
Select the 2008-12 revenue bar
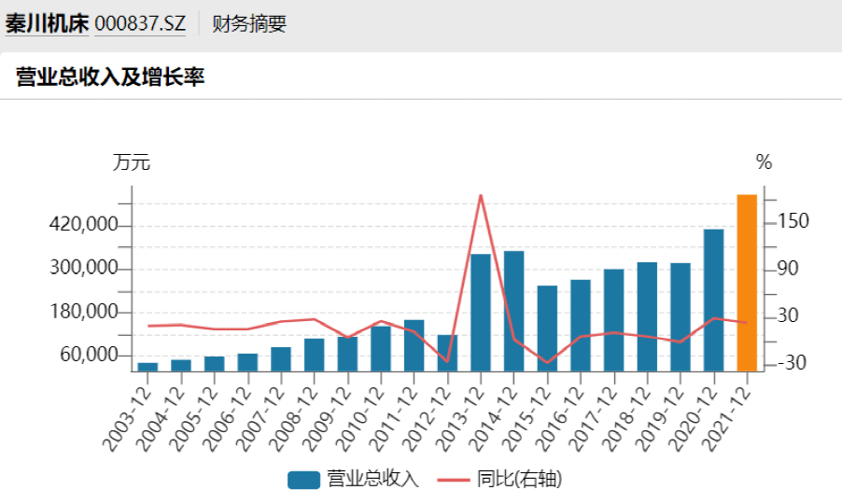pos(315,355)
